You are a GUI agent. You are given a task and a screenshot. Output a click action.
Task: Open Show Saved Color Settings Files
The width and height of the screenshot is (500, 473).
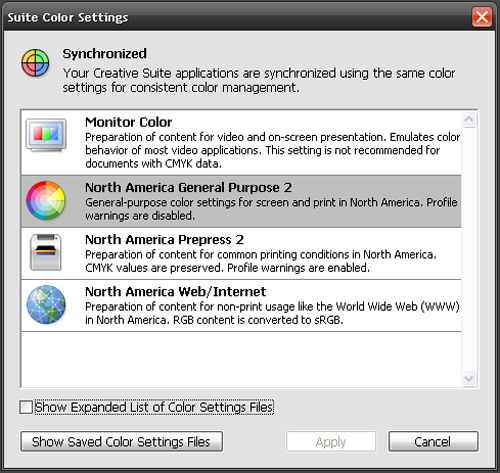tap(122, 442)
